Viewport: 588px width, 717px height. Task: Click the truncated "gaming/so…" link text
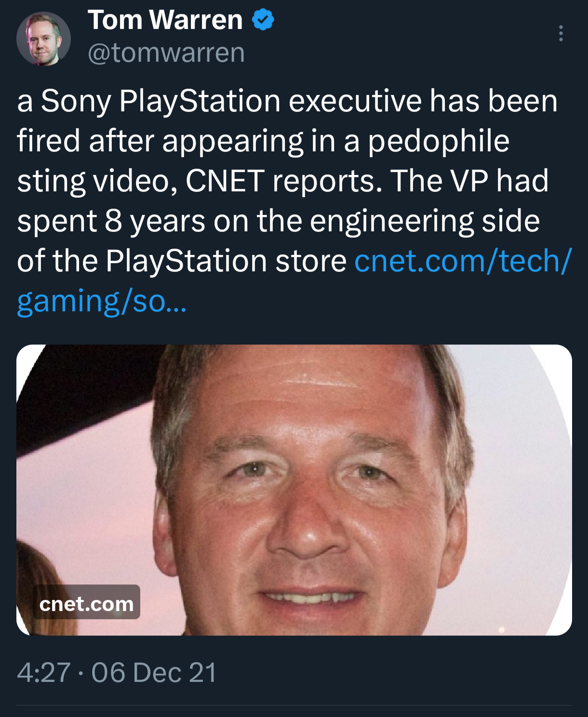pos(101,301)
